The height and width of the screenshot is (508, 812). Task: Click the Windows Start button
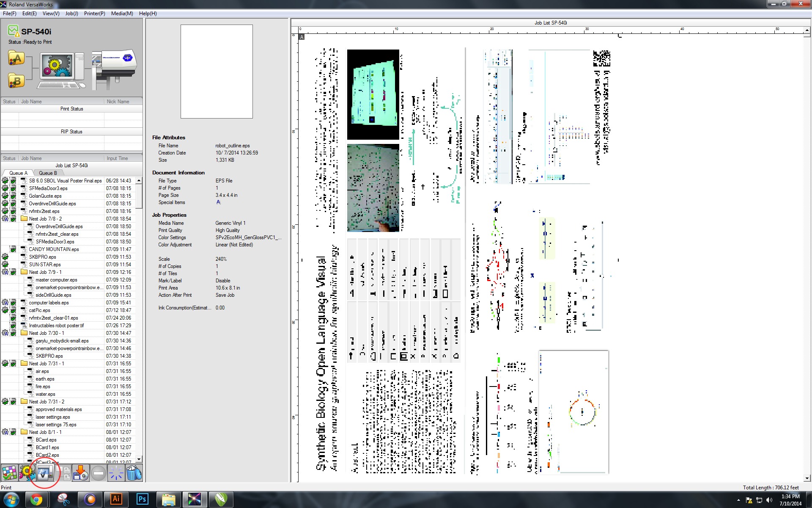(11, 500)
